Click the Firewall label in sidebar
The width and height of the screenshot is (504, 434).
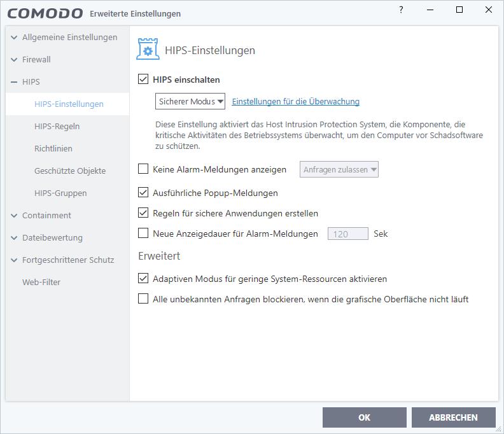[36, 59]
